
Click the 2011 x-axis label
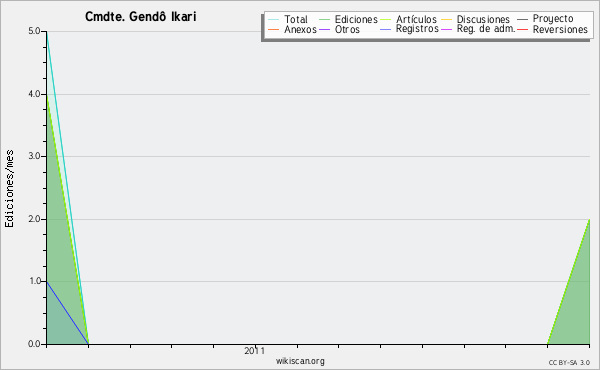pyautogui.click(x=254, y=351)
